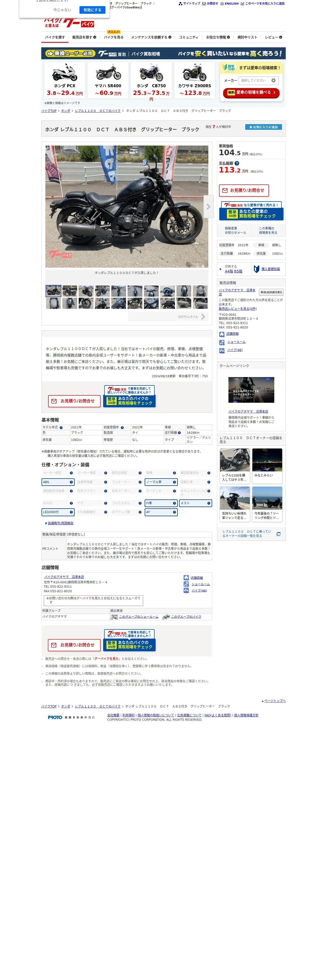This screenshot has height=980, width=327.
Task: Open the 利用規約 footer link
Action: click(128, 715)
